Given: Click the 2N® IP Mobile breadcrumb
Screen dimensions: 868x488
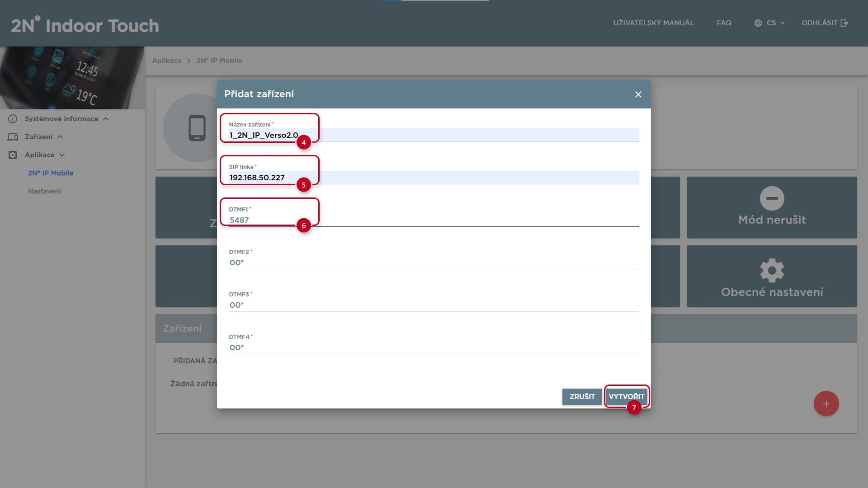Looking at the screenshot, I should 219,61.
